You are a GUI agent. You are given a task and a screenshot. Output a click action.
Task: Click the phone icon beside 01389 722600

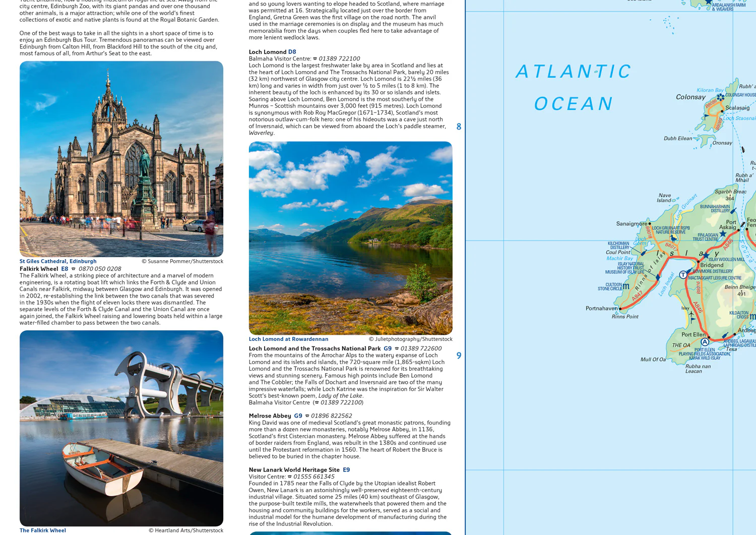397,348
